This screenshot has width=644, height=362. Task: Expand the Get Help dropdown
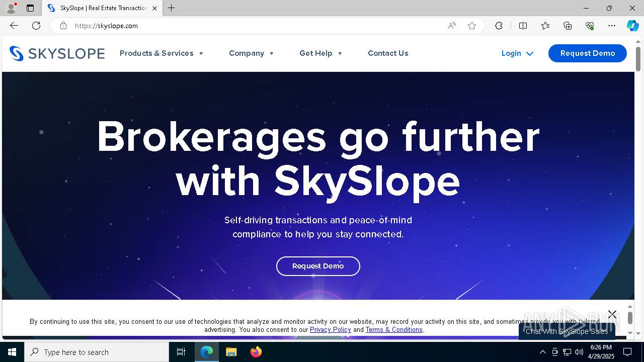pos(321,53)
